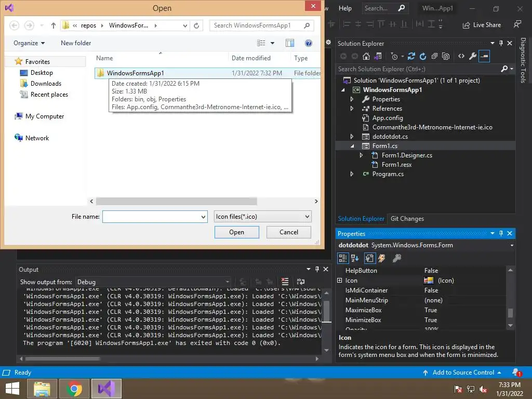532x399 pixels.
Task: Open Properties via wrench icon in Solution Explorer
Action: tap(473, 56)
